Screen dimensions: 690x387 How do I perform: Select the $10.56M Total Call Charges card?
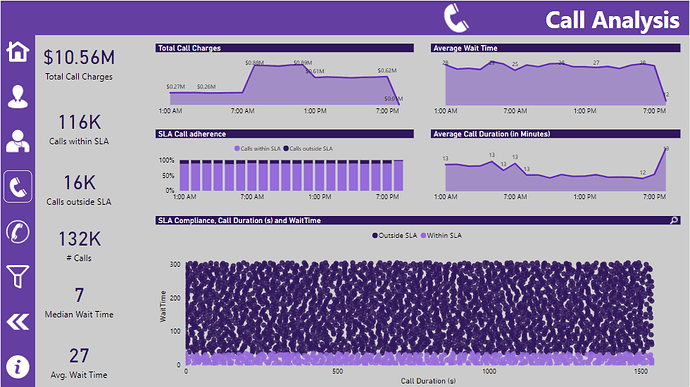click(79, 64)
